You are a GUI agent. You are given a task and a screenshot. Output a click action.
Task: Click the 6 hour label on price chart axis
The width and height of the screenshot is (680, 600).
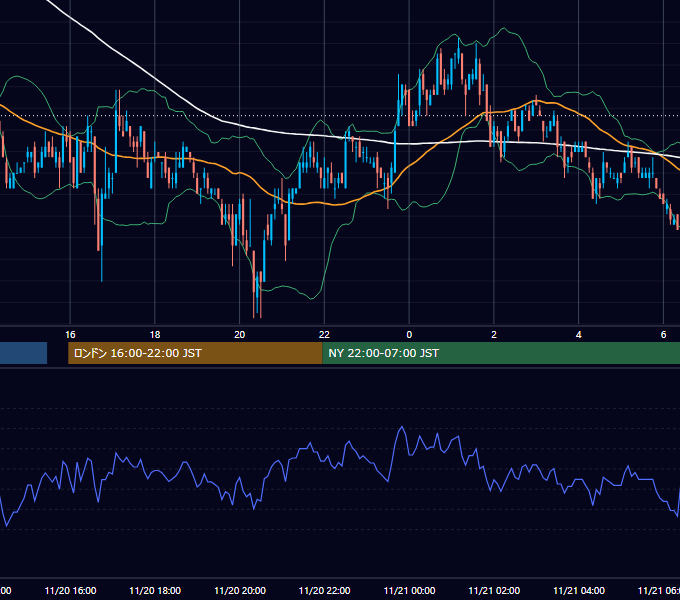click(x=663, y=334)
